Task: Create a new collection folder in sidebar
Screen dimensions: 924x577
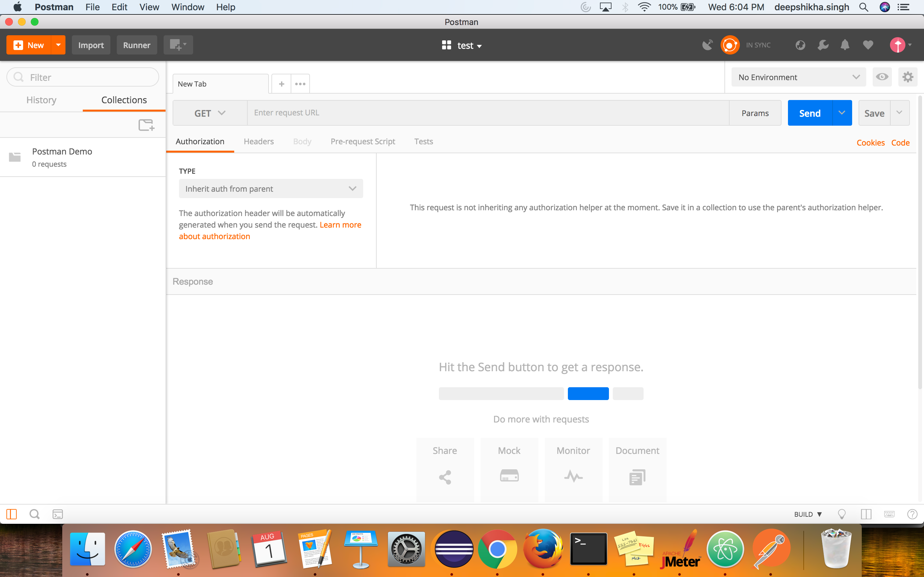Action: 146,125
